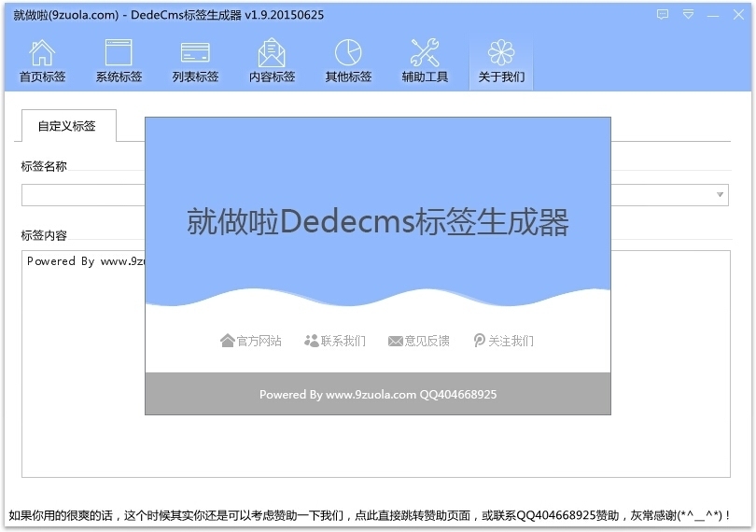Click the 关注我们 follow link
Viewport: 756px width, 532px height.
point(503,341)
